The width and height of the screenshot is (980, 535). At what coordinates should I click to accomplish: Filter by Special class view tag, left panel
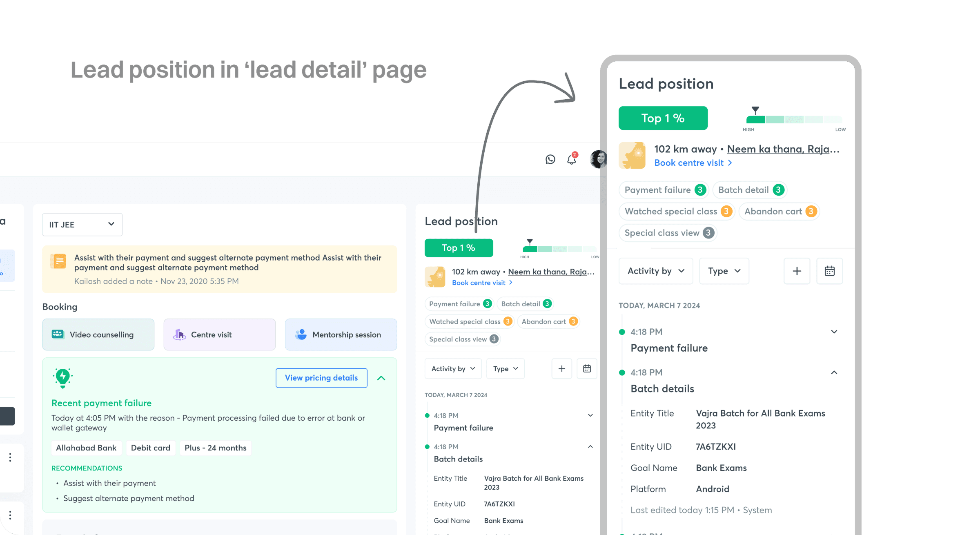click(463, 339)
